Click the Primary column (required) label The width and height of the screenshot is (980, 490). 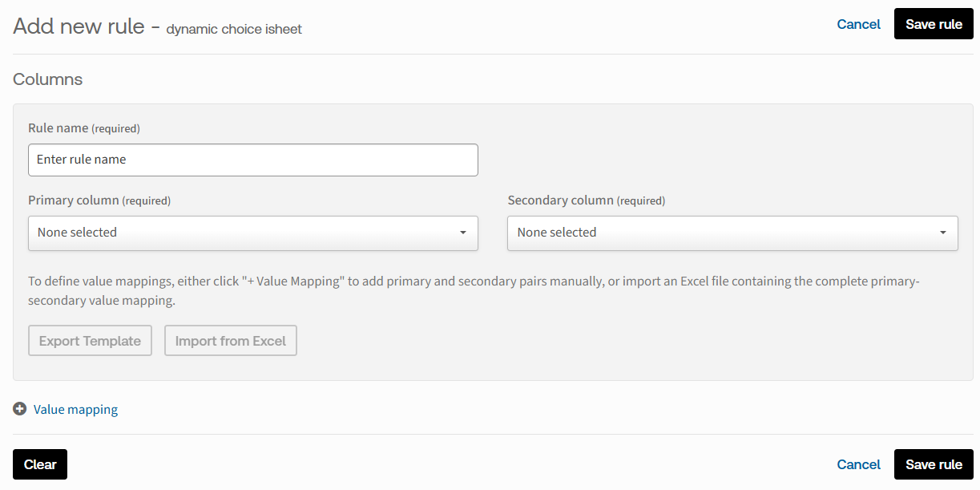[99, 200]
